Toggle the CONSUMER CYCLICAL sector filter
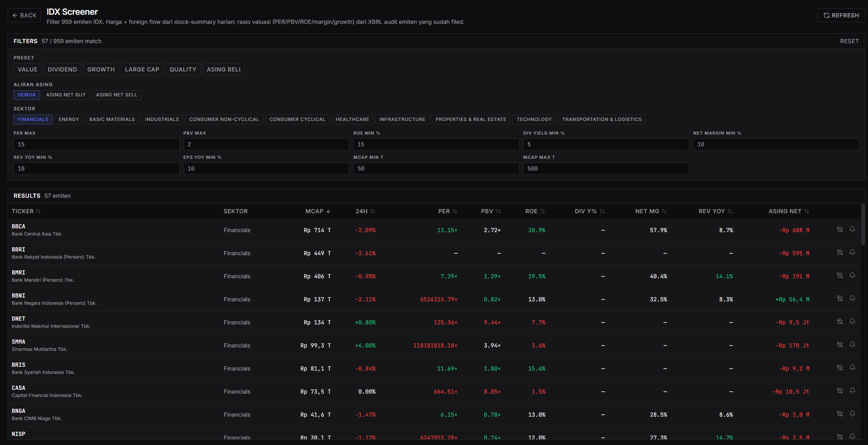Image resolution: width=868 pixels, height=445 pixels. click(x=297, y=119)
